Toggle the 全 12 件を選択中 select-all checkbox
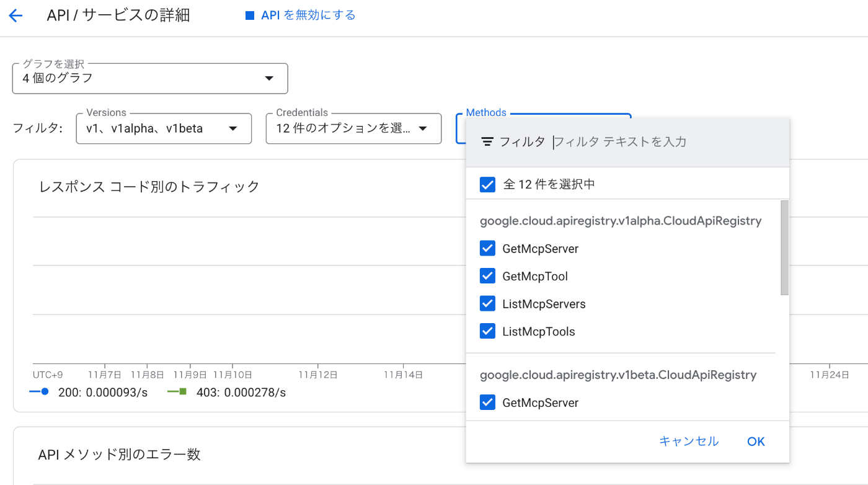Screen dimensions: 868x485 click(x=487, y=184)
